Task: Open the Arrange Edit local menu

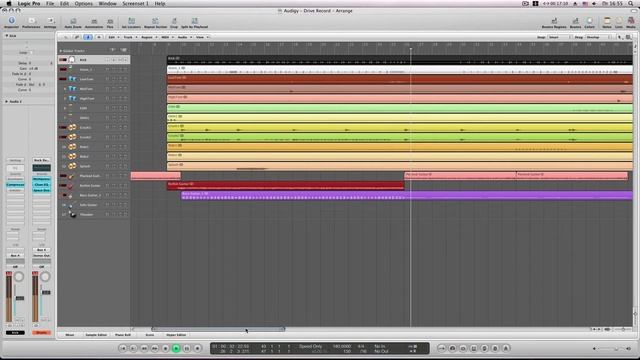Action: [x=113, y=37]
